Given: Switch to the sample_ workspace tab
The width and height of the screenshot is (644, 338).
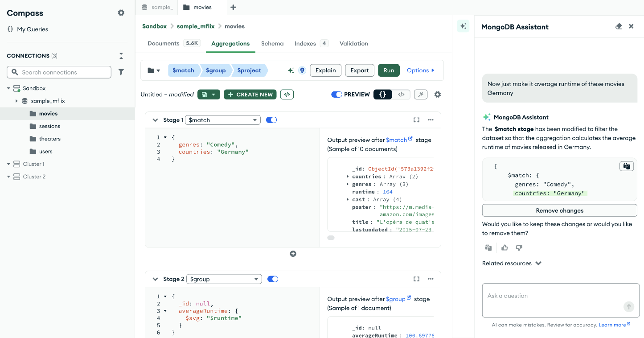Looking at the screenshot, I should [157, 7].
